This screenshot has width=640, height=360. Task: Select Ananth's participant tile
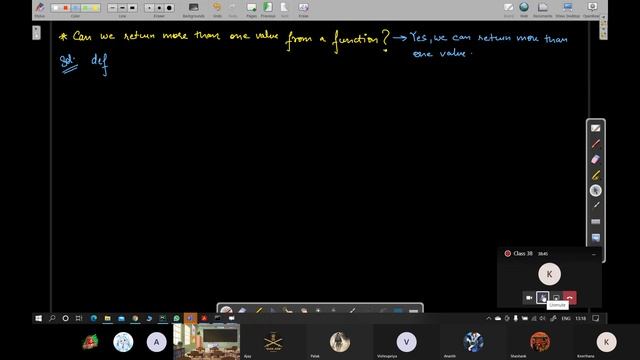click(473, 342)
